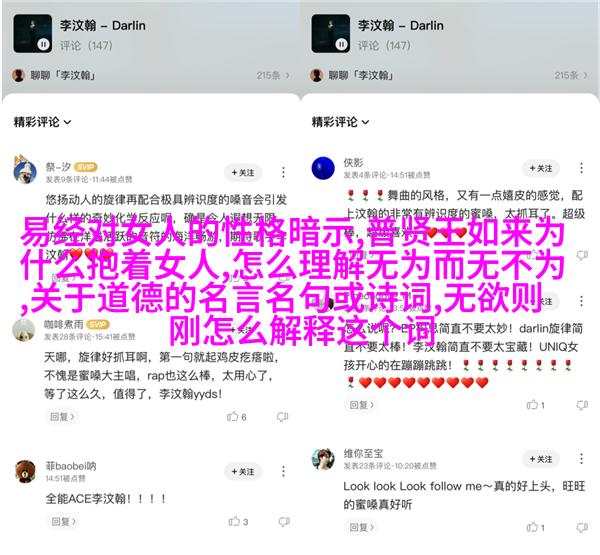Image resolution: width=600 pixels, height=555 pixels.
Task: Follow user 菲baobei呐
Action: pos(243,472)
